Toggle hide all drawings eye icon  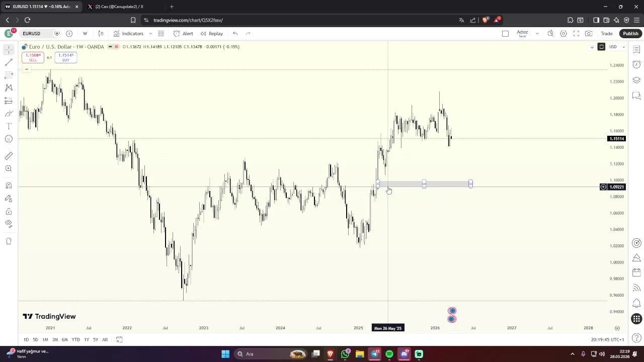(x=9, y=224)
